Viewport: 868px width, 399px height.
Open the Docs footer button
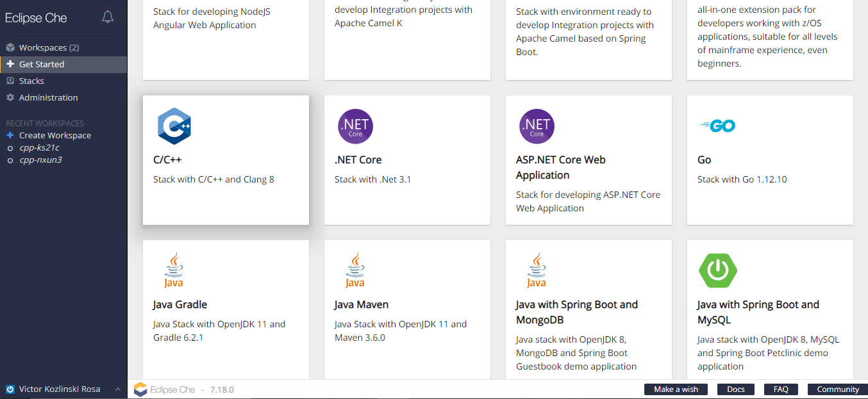click(736, 389)
